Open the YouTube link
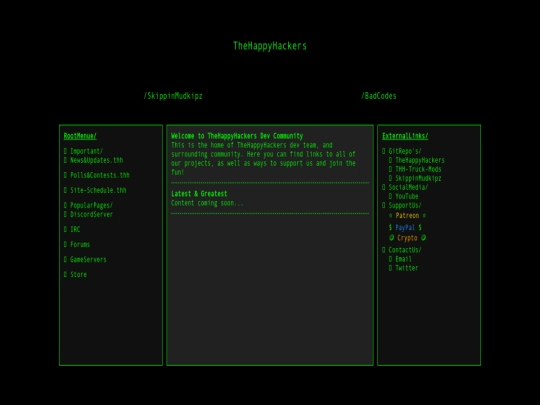Viewport: 540px width, 405px height. pos(406,196)
